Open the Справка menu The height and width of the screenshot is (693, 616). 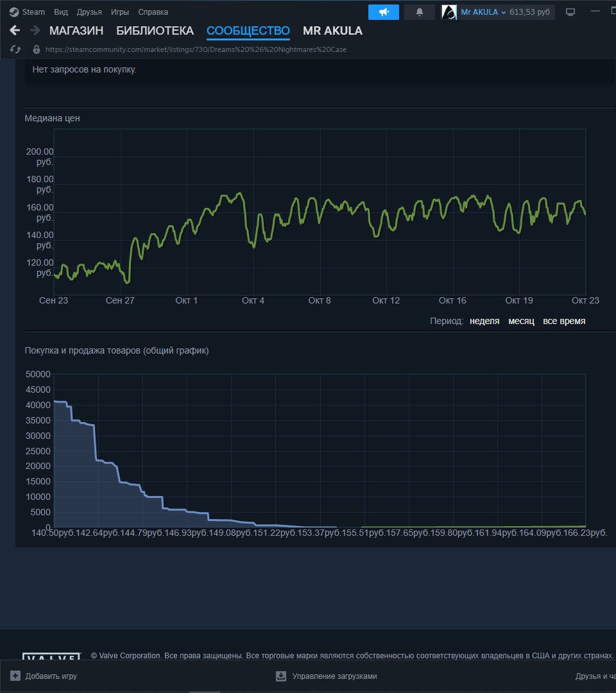[x=152, y=12]
